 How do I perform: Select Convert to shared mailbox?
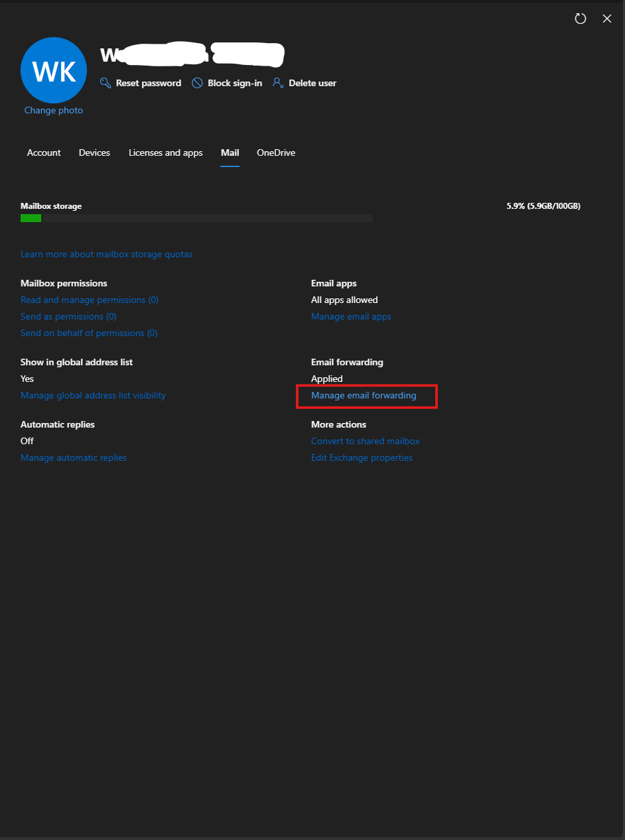365,441
